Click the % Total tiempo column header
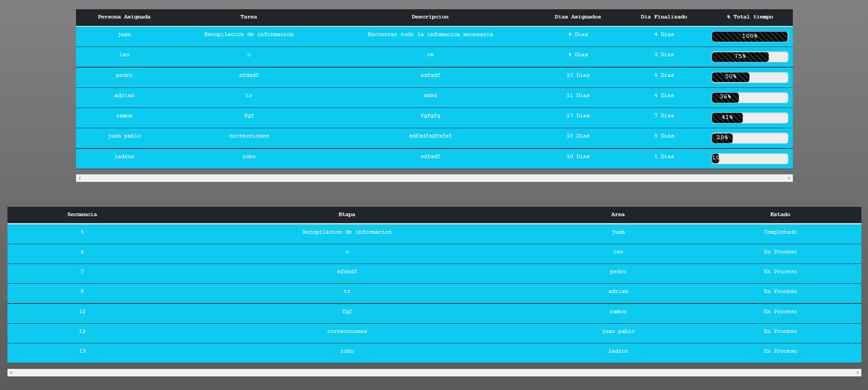Viewport: 868px width, 390px height. coord(750,17)
